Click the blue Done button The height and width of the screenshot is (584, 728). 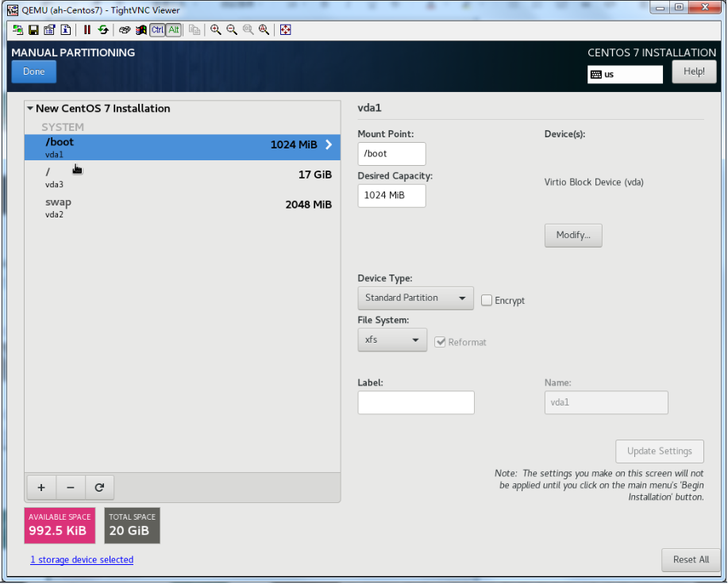[34, 71]
